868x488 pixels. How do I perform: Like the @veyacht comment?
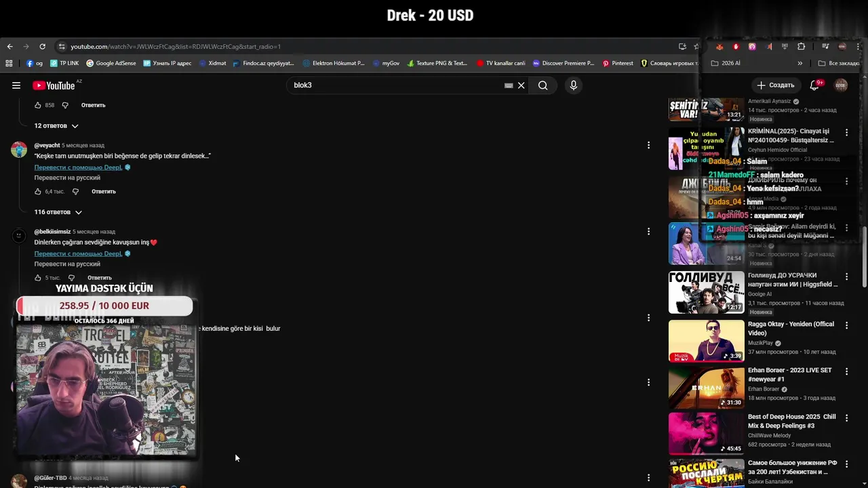(x=38, y=191)
